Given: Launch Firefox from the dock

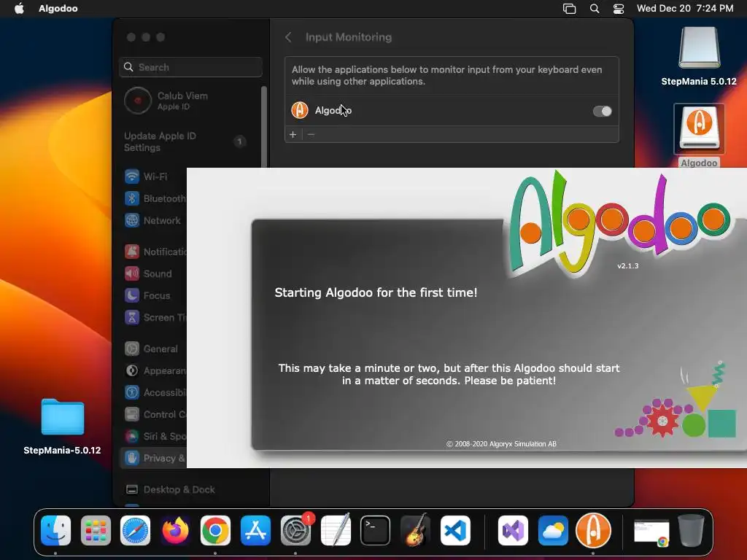Looking at the screenshot, I should pos(175,530).
